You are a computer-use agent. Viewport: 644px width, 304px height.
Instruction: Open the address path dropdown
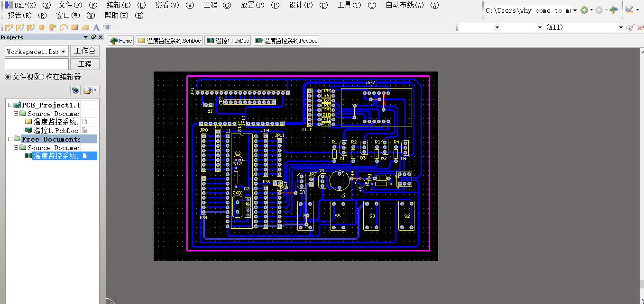tap(575, 10)
